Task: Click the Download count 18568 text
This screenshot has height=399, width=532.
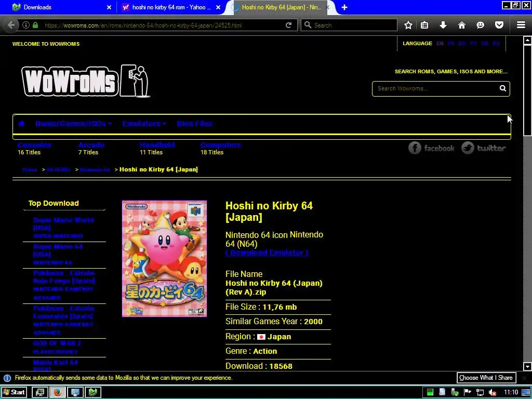Action: pyautogui.click(x=259, y=366)
